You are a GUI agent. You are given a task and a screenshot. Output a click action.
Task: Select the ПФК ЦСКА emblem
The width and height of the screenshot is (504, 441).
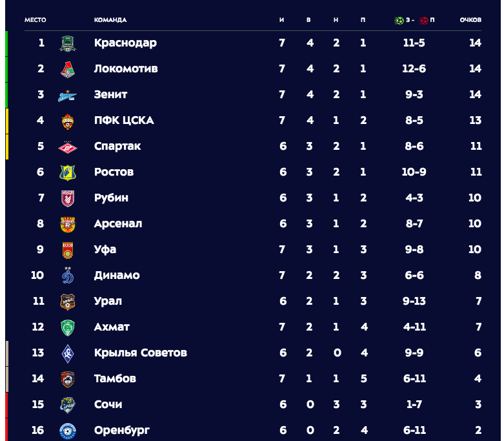(x=68, y=121)
